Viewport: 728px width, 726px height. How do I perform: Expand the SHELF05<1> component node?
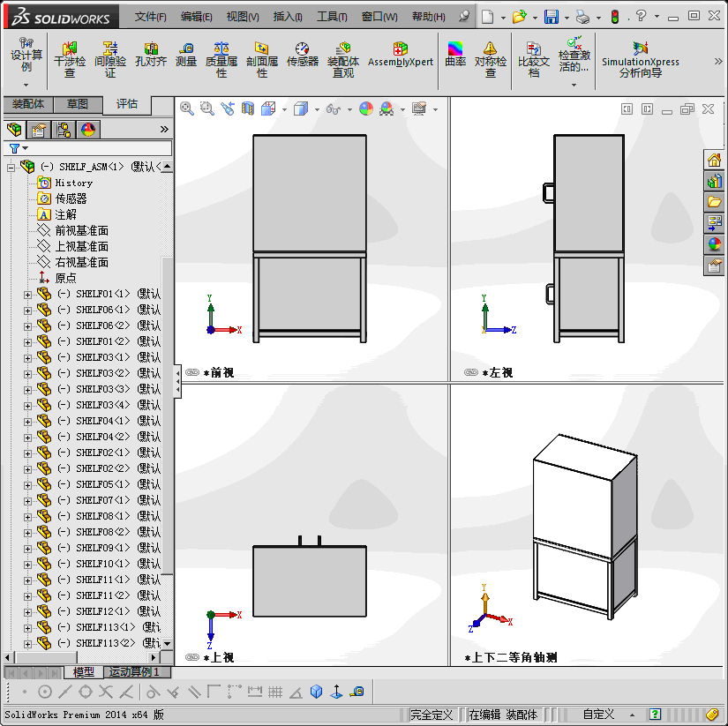coord(27,485)
